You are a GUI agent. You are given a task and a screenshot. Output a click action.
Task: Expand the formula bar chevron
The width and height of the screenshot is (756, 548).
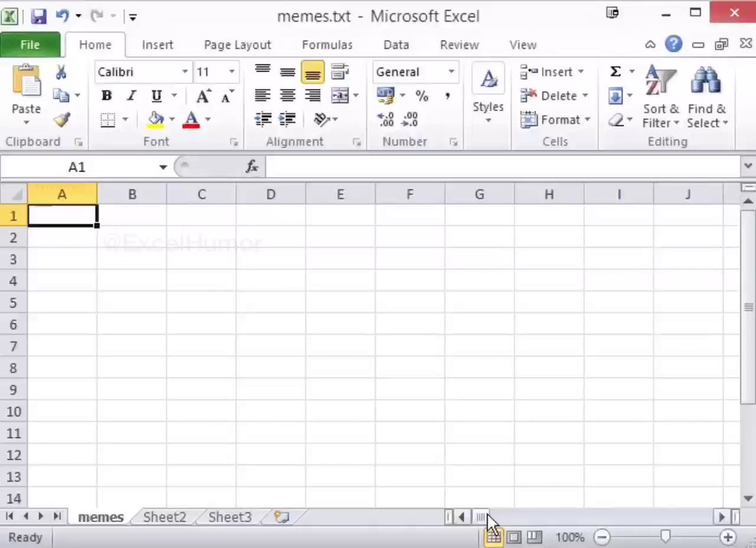(748, 167)
